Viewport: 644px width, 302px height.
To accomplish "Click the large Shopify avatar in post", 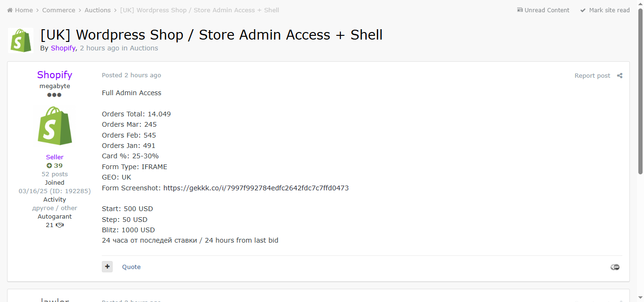I will coord(55,125).
